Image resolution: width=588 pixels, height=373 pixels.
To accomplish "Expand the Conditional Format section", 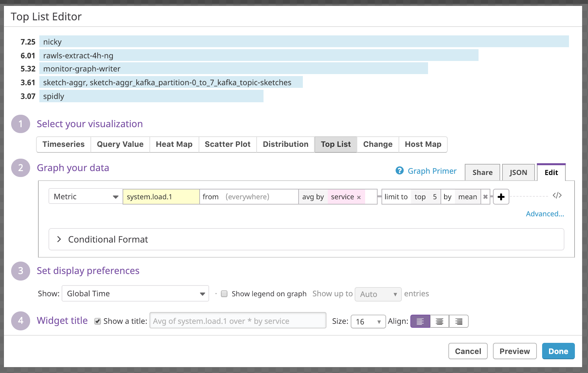I will click(59, 239).
